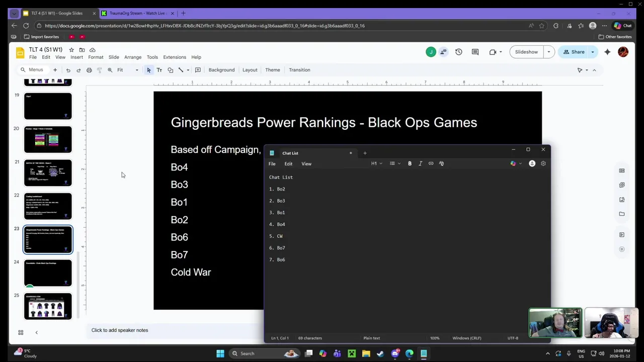Click the Theme button
The image size is (644, 362).
pos(273,70)
